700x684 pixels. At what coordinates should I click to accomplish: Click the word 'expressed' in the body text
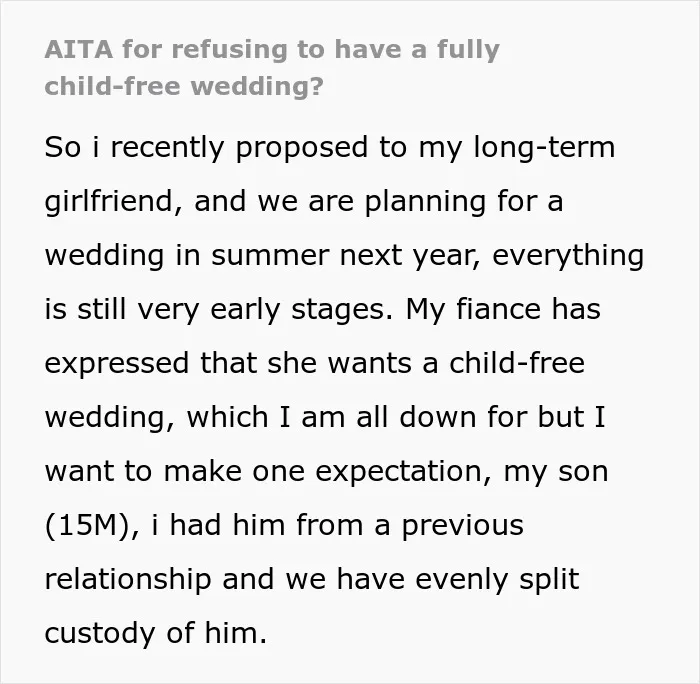point(117,364)
